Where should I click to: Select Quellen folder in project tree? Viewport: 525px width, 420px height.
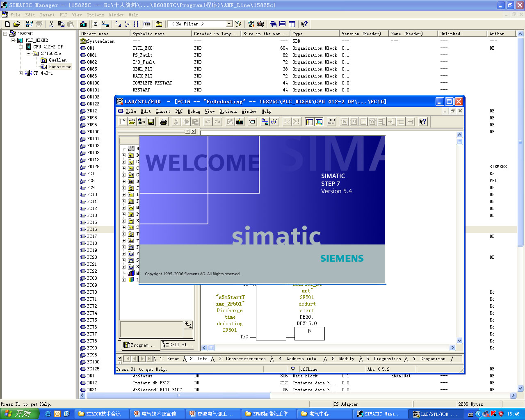pos(57,60)
